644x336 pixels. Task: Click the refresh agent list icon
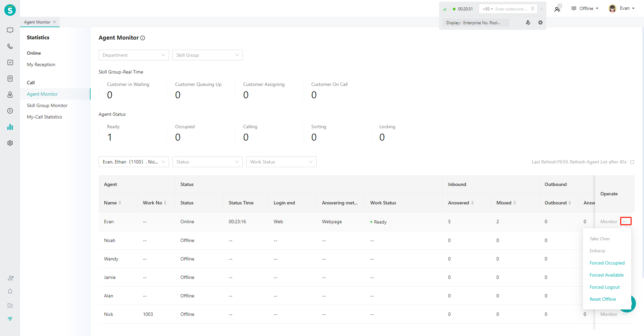(x=632, y=162)
